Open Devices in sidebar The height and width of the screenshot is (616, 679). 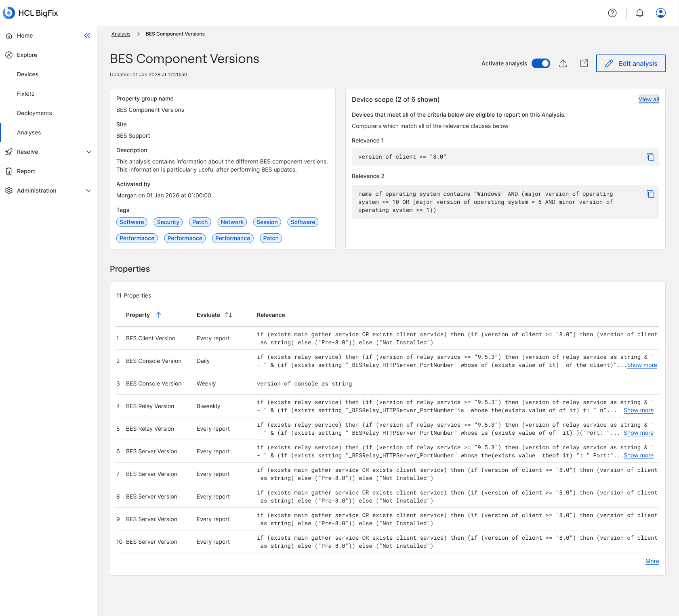pyautogui.click(x=27, y=74)
